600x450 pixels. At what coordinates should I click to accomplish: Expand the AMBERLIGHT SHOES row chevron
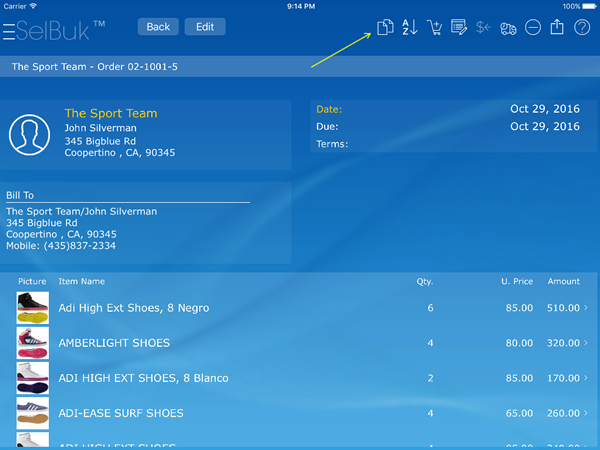pos(586,343)
